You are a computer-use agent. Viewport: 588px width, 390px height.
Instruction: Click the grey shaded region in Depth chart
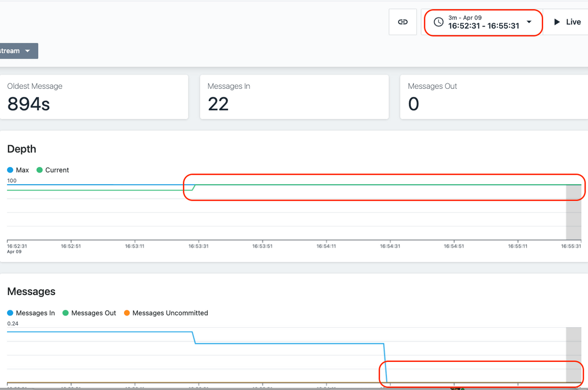click(573, 212)
